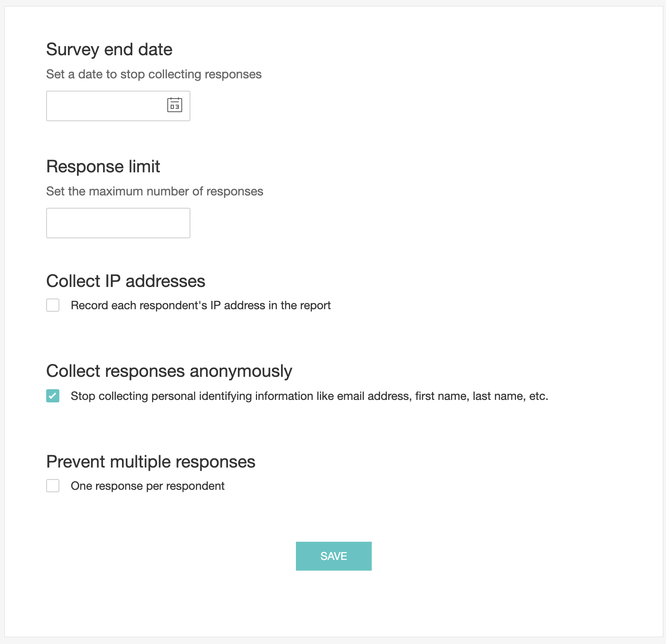This screenshot has width=666, height=644.
Task: Open the calendar date picker icon
Action: pyautogui.click(x=174, y=105)
